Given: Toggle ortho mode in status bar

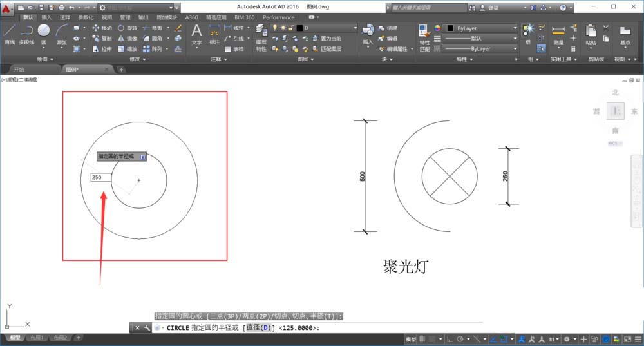Looking at the screenshot, I should (449, 339).
